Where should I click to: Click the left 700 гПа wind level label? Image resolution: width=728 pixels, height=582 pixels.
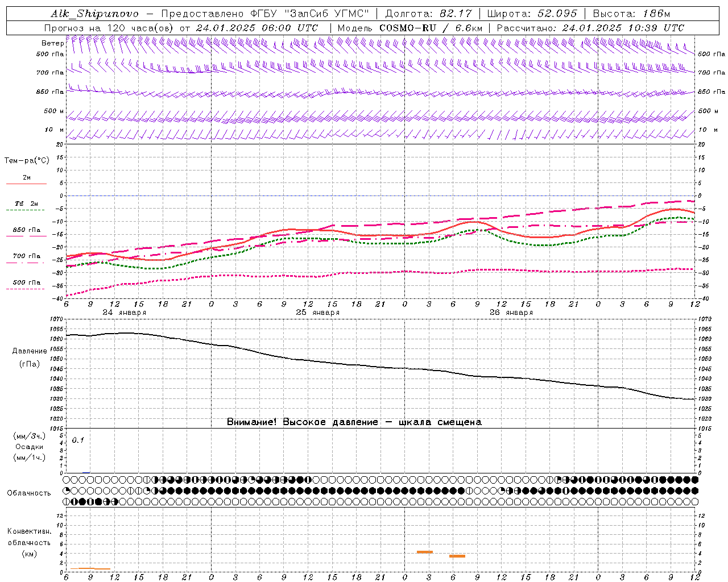point(50,73)
